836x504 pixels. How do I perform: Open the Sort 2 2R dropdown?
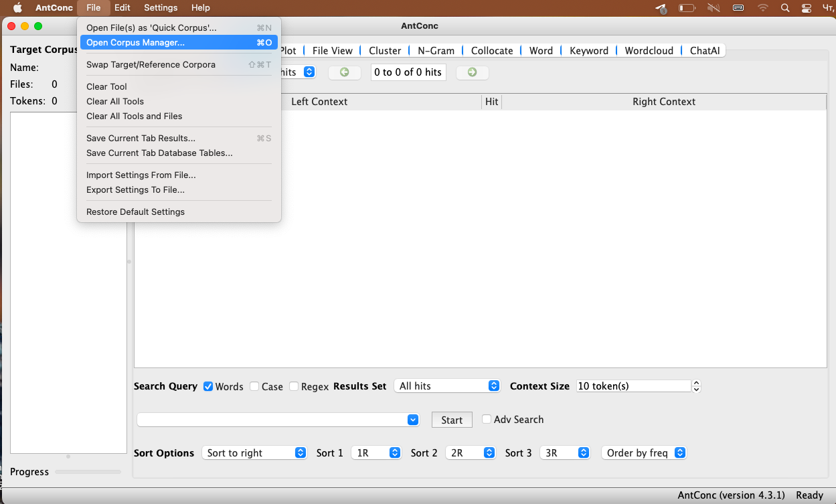471,453
